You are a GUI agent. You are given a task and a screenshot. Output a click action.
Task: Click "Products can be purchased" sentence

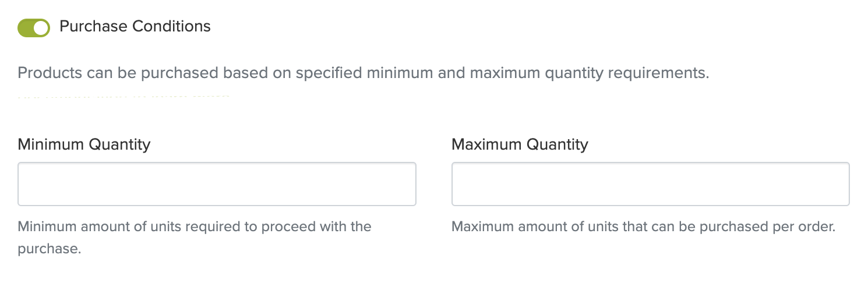363,74
